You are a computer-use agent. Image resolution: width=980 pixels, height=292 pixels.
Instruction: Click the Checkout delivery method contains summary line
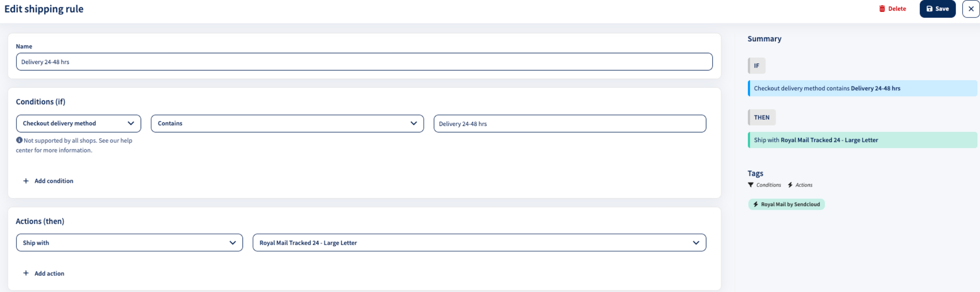point(862,88)
